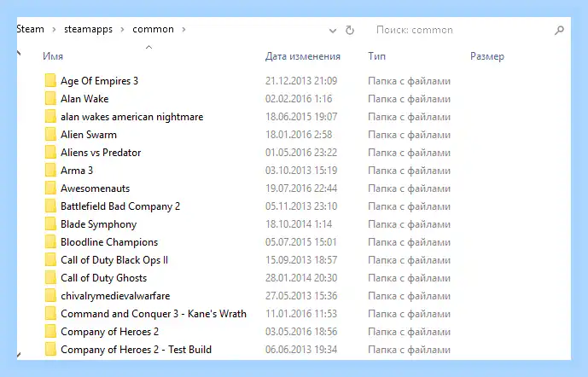
Task: Click the Company of Heroes 2 folder icon
Action: (x=50, y=332)
